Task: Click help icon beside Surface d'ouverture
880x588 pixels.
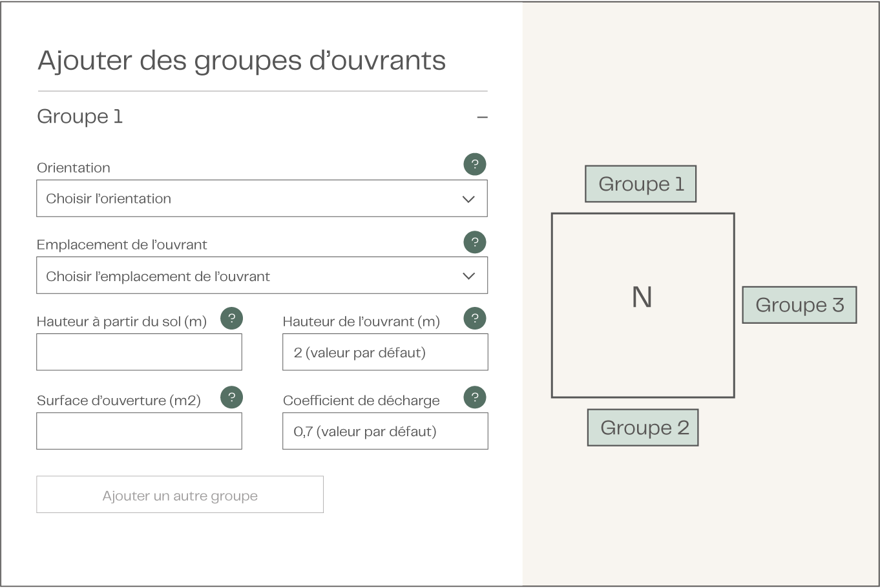Action: 231,397
